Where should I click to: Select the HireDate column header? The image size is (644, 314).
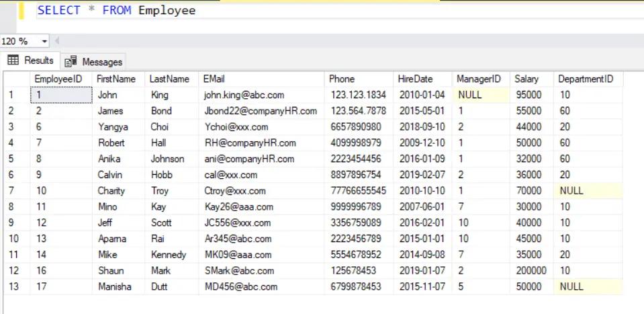(x=415, y=79)
